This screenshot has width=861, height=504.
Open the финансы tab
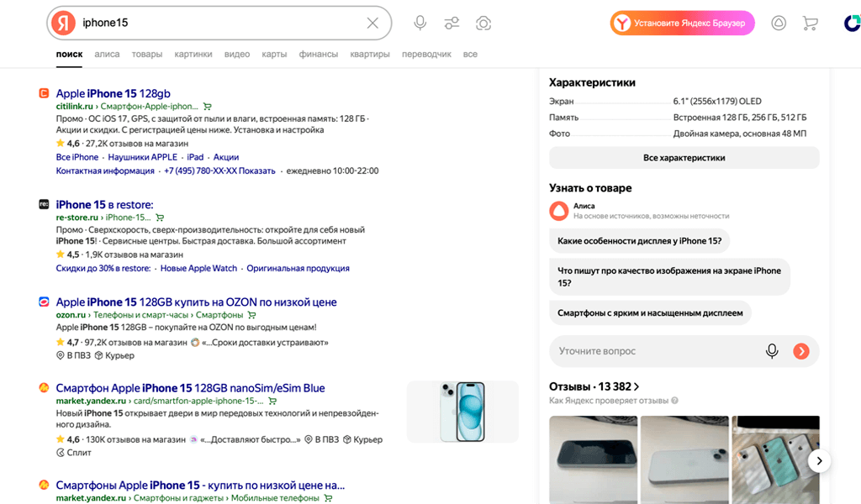point(319,55)
